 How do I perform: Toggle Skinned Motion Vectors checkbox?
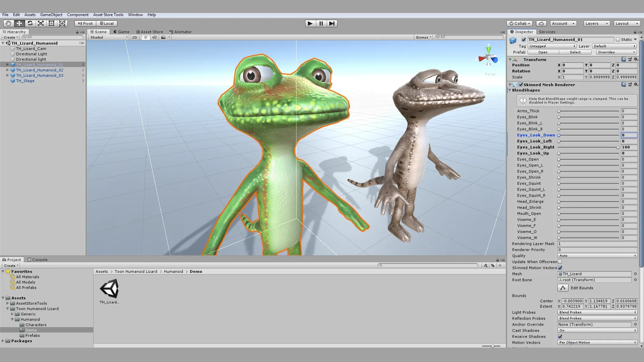[x=560, y=268]
